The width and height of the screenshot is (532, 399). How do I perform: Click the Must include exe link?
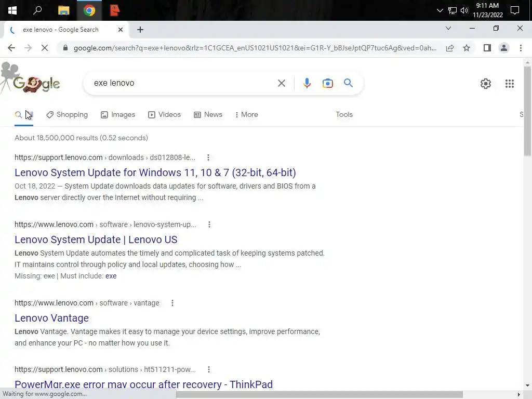(x=111, y=276)
